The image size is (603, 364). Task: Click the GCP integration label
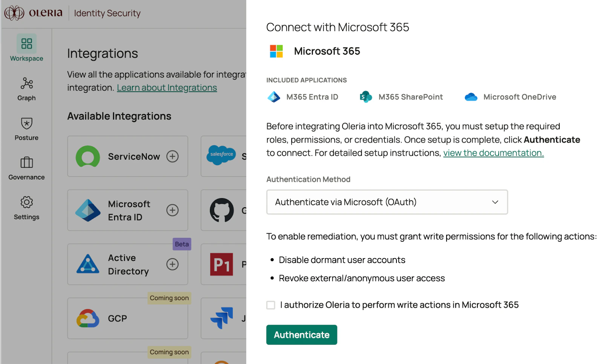118,319
